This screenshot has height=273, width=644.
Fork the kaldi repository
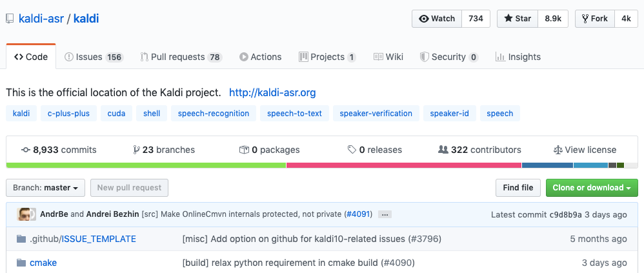[x=594, y=19]
